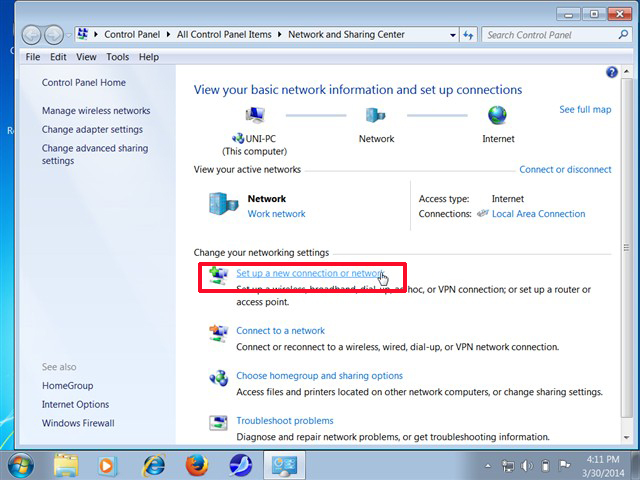
Task: Click the scrollbar up arrow
Action: [x=626, y=72]
